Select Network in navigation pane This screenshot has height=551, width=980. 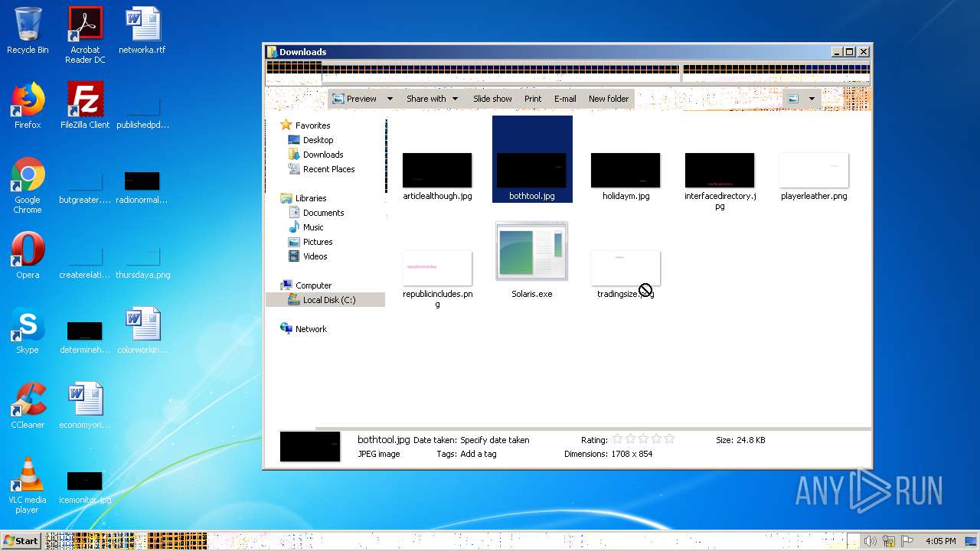[x=311, y=329]
